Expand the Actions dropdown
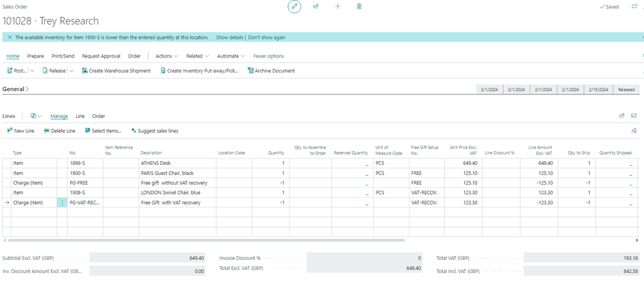This screenshot has width=644, height=285. point(166,56)
